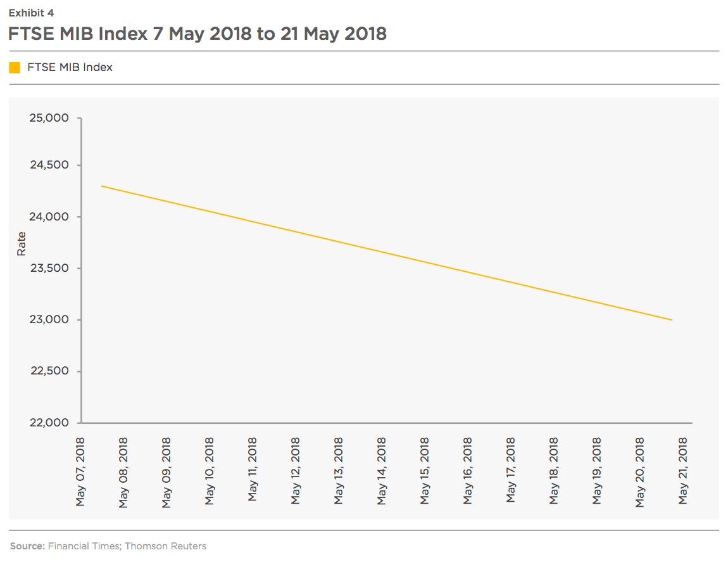Click the 24,500 y-axis label

[49, 165]
